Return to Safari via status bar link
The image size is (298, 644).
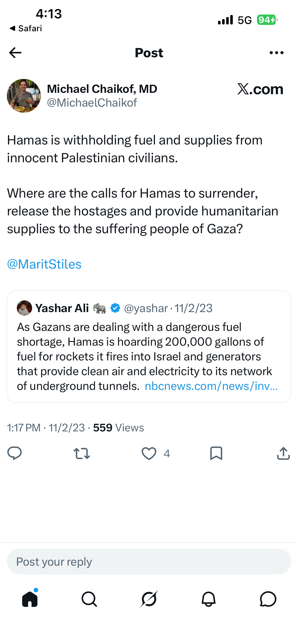click(x=26, y=28)
